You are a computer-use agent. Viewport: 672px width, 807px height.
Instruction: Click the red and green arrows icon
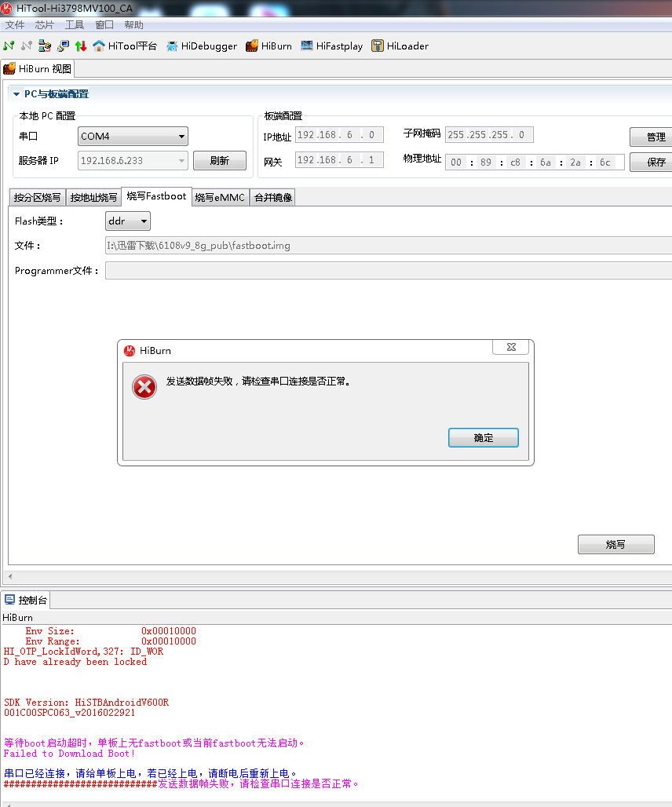coord(81,46)
